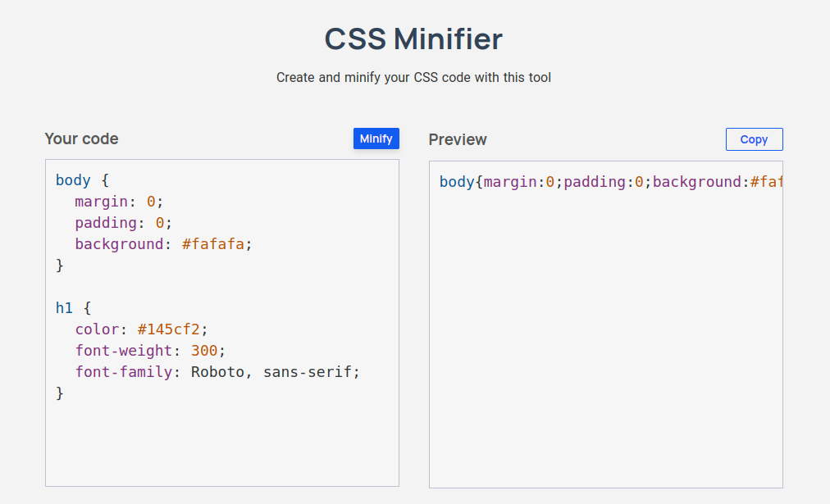Click the 'font-family' property line

[124, 372]
